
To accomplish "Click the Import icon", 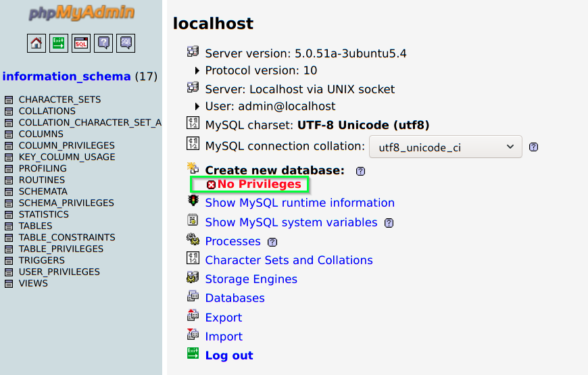I will [x=193, y=334].
